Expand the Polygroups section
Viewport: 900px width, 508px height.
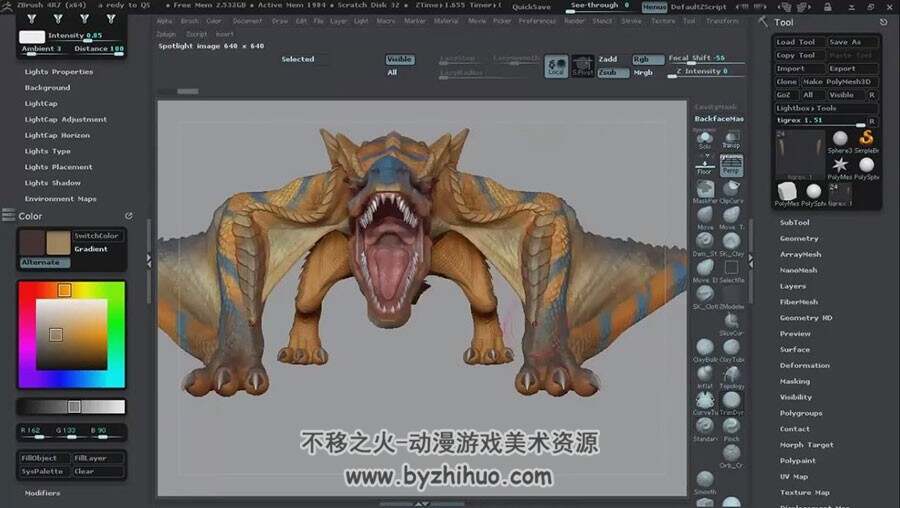pos(801,413)
